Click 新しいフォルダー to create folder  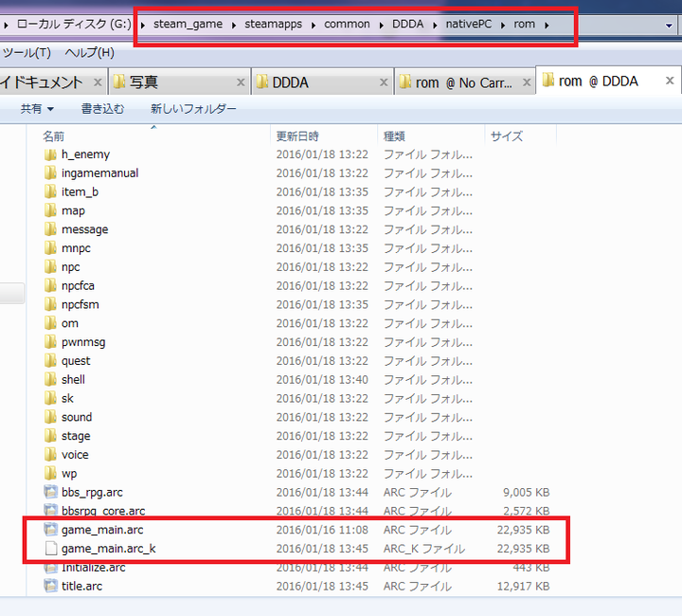tap(193, 108)
